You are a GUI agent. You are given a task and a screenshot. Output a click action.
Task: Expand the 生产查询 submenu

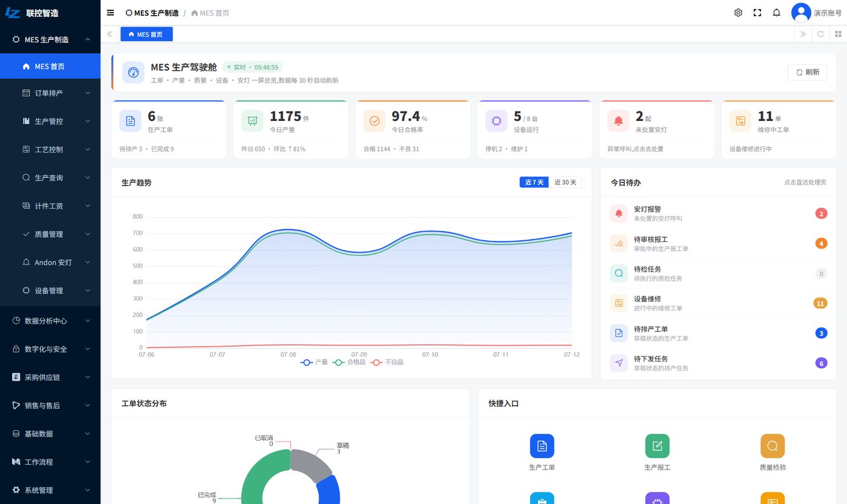(x=50, y=178)
